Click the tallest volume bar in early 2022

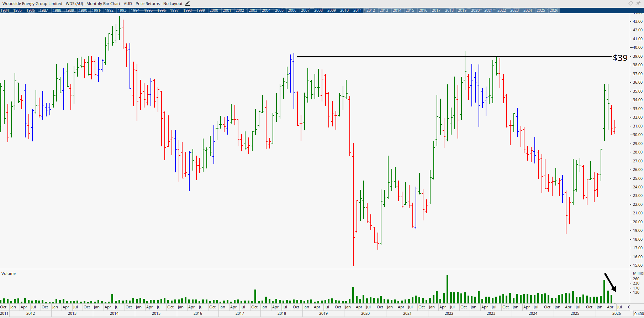447,289
